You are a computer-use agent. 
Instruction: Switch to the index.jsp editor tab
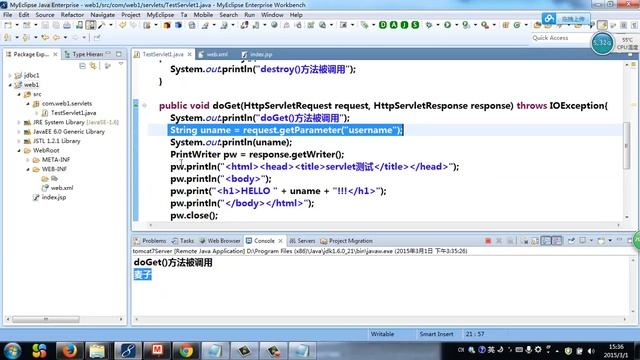pos(257,54)
